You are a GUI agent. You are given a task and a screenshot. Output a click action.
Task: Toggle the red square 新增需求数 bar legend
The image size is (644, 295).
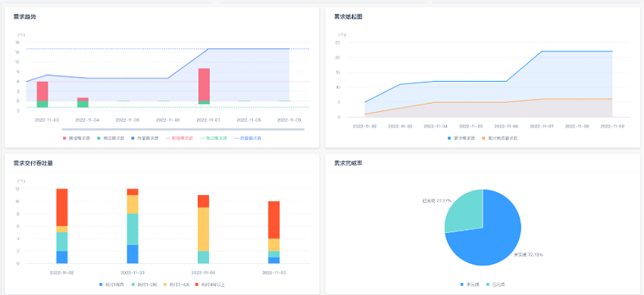(x=76, y=138)
